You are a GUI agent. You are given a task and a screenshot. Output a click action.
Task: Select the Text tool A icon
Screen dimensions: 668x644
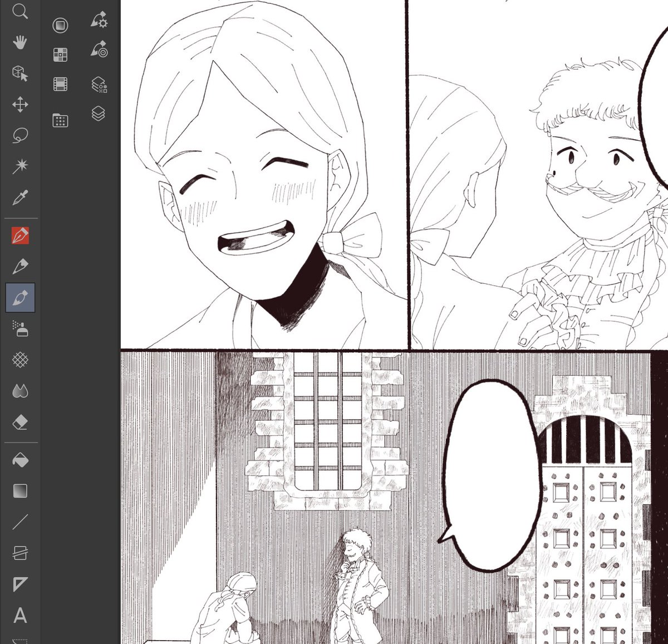[20, 615]
